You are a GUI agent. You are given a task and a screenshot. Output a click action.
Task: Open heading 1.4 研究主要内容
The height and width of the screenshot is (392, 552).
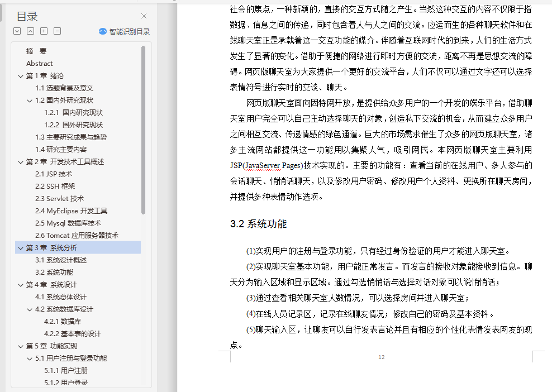pos(61,150)
